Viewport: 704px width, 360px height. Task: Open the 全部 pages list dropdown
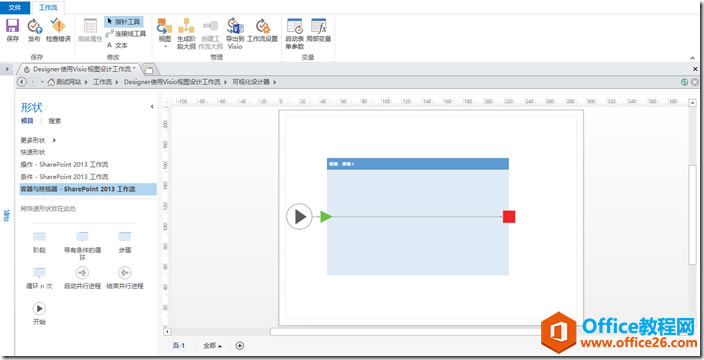tap(212, 346)
